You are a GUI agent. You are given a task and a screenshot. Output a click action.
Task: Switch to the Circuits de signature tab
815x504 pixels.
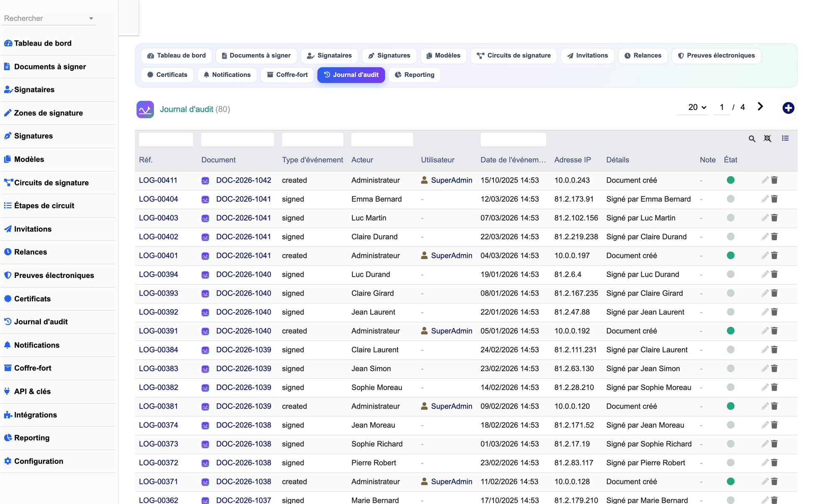(513, 56)
